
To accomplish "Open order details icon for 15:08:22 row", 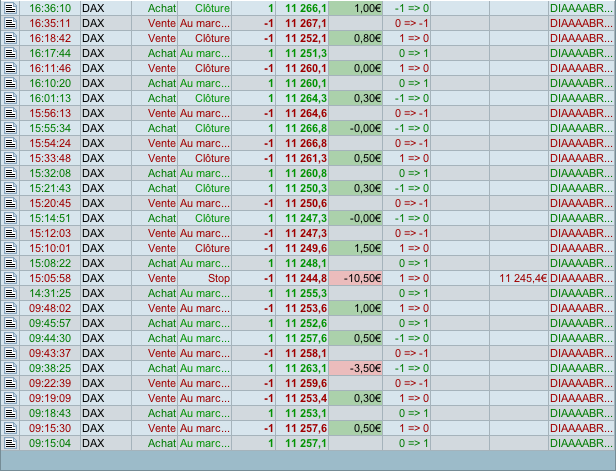I will pos(11,263).
